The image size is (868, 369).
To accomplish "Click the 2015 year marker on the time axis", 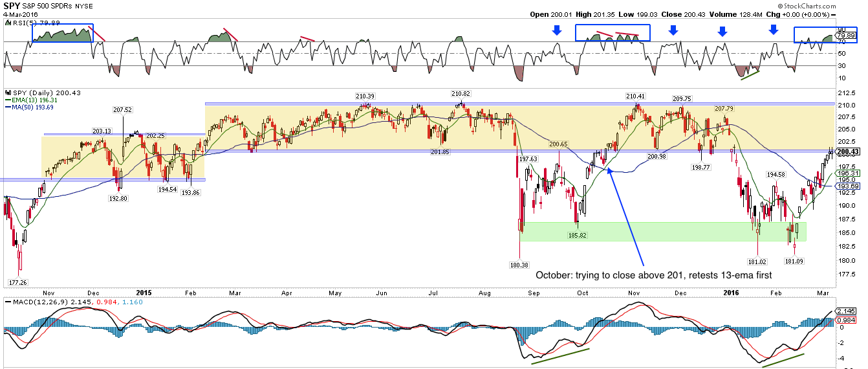I will coord(145,293).
